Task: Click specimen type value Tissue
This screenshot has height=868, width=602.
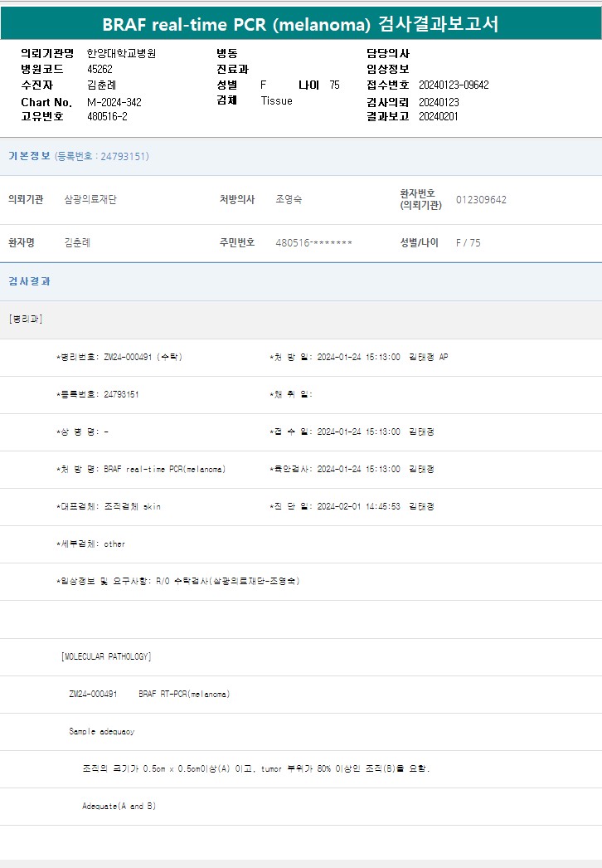Action: click(276, 101)
